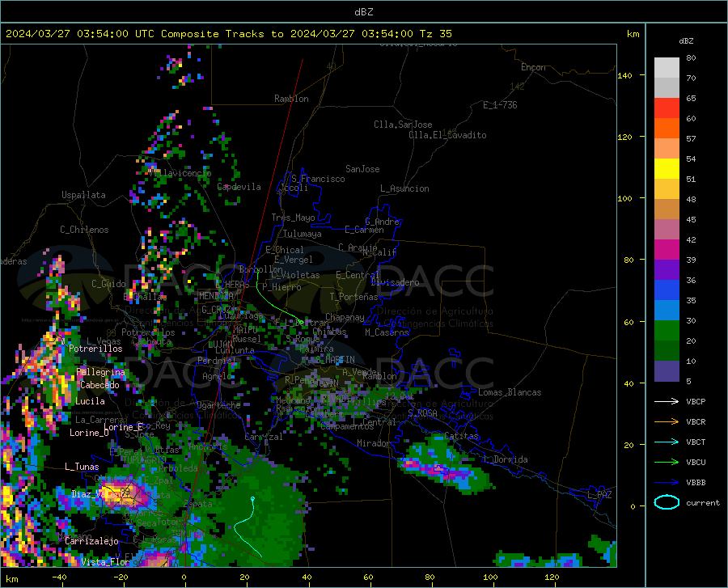
Task: Click the L_Tunas place label
Action: [82, 467]
